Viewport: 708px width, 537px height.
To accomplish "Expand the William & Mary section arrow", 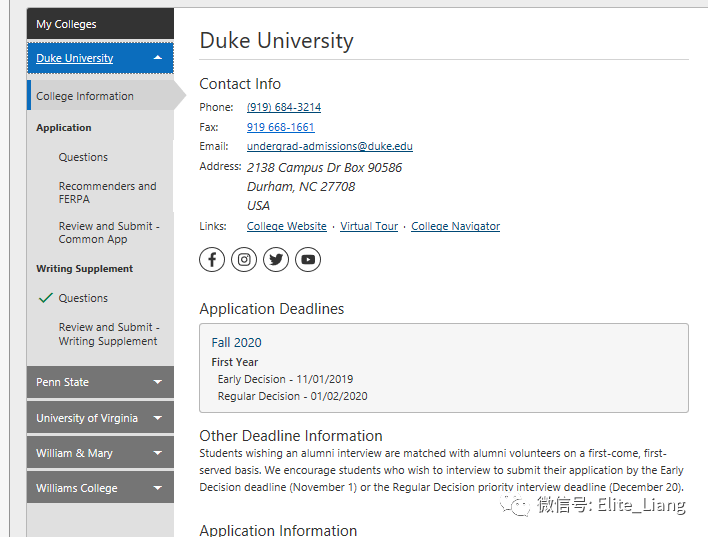I will click(158, 453).
